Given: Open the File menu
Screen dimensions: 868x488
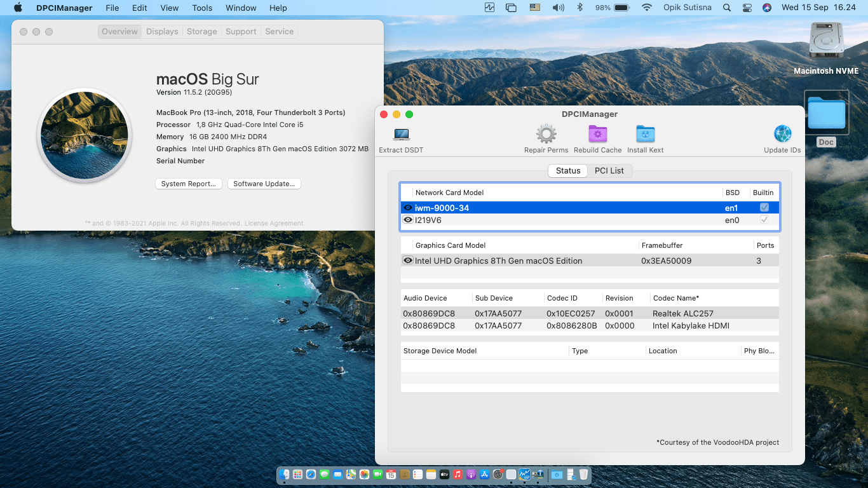Looking at the screenshot, I should (112, 8).
